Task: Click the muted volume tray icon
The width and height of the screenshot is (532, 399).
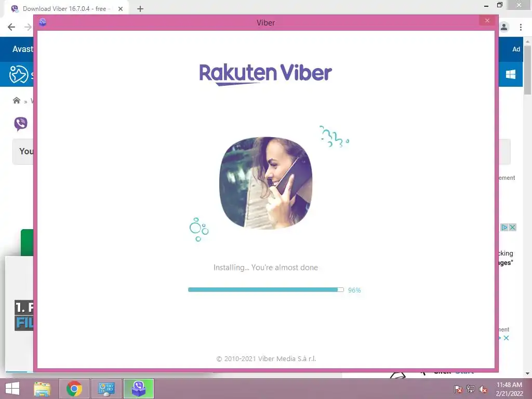Action: tap(483, 389)
